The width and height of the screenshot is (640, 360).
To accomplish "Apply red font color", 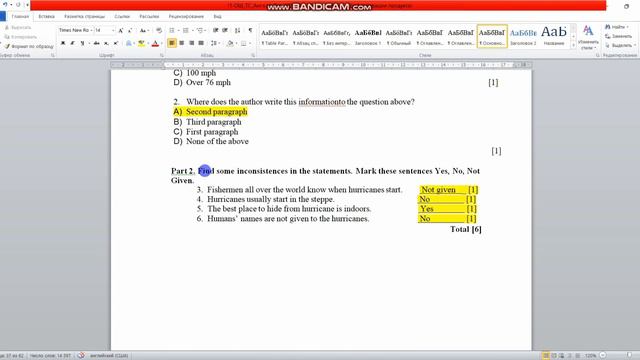I will tap(155, 43).
